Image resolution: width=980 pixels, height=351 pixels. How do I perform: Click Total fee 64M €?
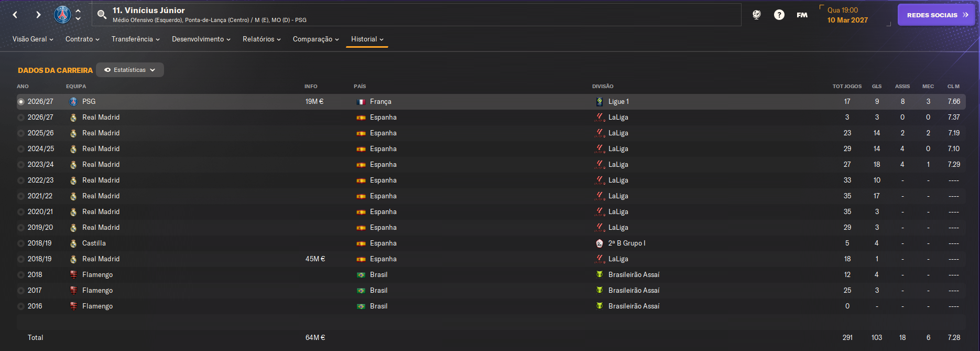click(315, 338)
